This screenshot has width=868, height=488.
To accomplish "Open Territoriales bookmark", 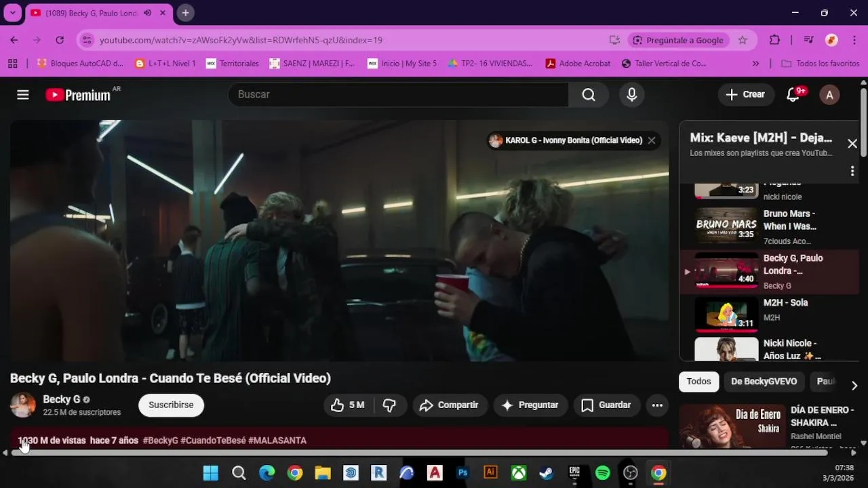I will [232, 64].
